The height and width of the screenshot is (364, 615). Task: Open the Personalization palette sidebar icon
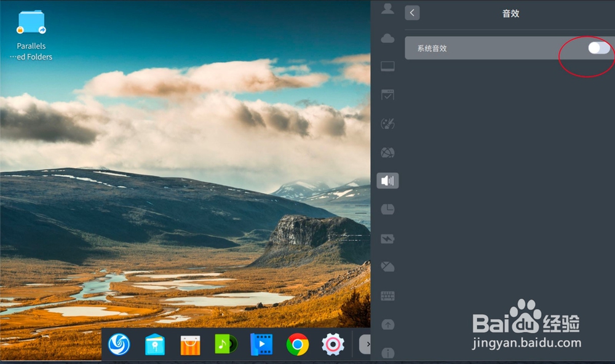(x=387, y=124)
